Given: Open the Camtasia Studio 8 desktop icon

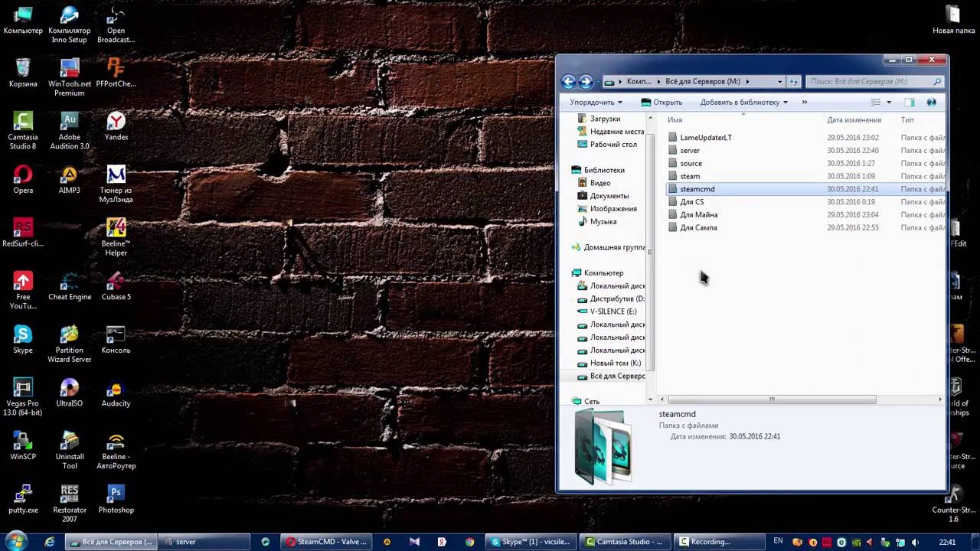Looking at the screenshot, I should [x=23, y=130].
